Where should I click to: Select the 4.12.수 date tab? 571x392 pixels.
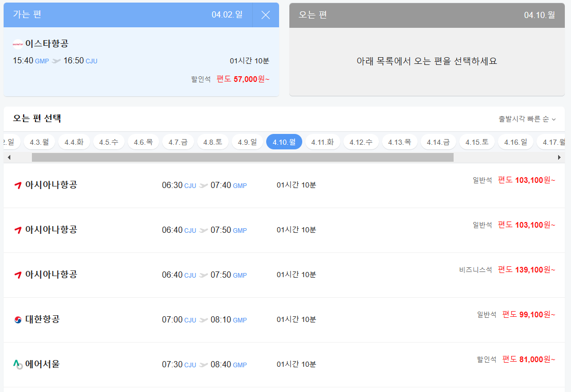click(x=361, y=142)
